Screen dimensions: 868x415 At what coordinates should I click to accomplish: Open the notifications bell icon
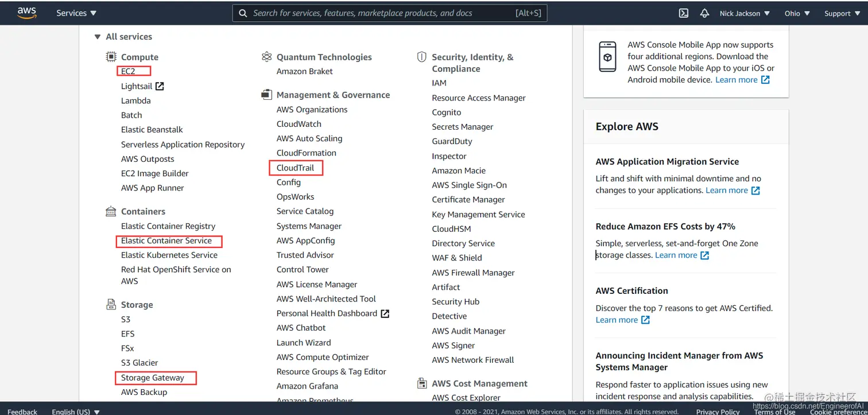tap(704, 13)
